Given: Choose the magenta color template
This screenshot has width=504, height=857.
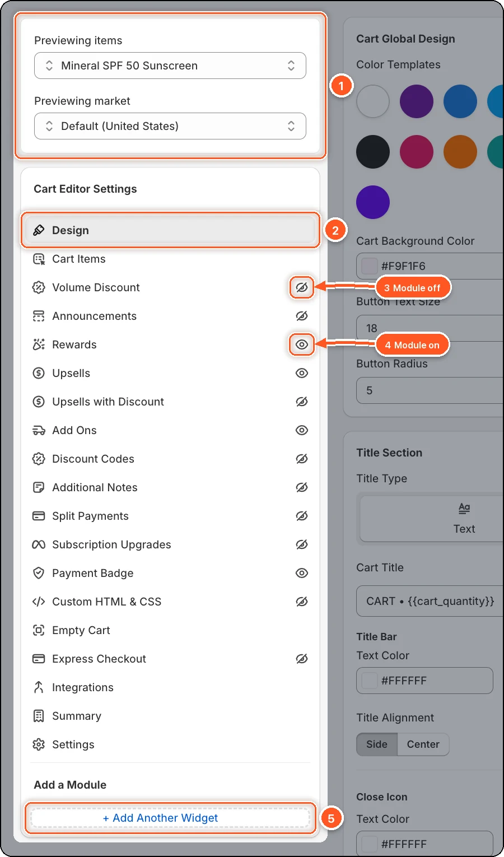Looking at the screenshot, I should click(417, 152).
